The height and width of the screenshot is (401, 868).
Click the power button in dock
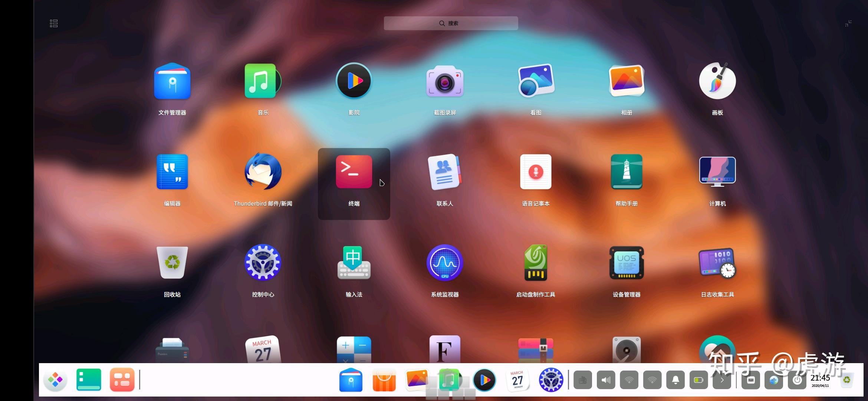click(x=797, y=380)
